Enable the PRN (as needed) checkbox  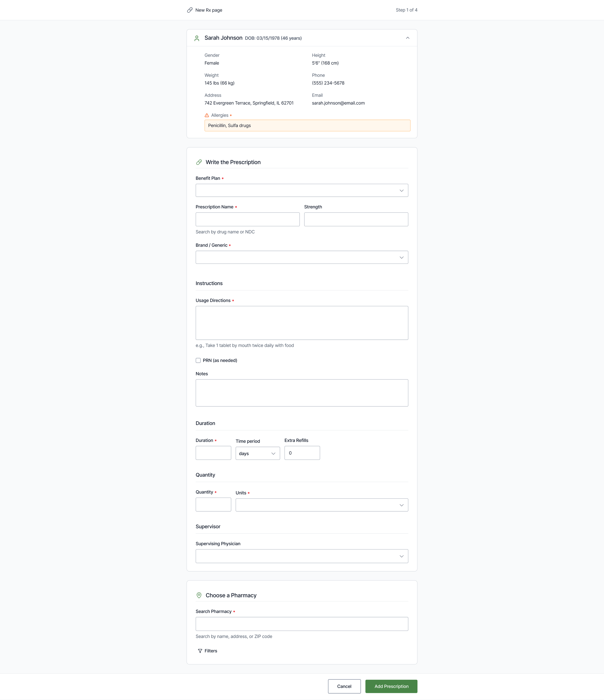[x=198, y=360]
